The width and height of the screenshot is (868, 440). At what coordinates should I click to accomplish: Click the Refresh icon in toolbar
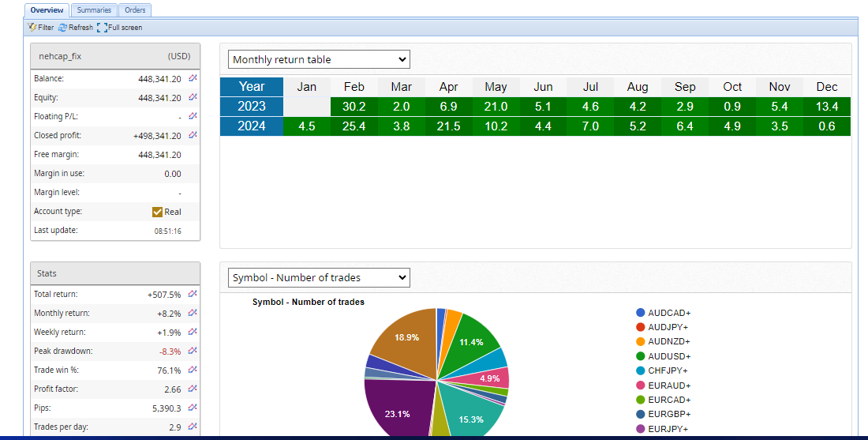pos(63,28)
